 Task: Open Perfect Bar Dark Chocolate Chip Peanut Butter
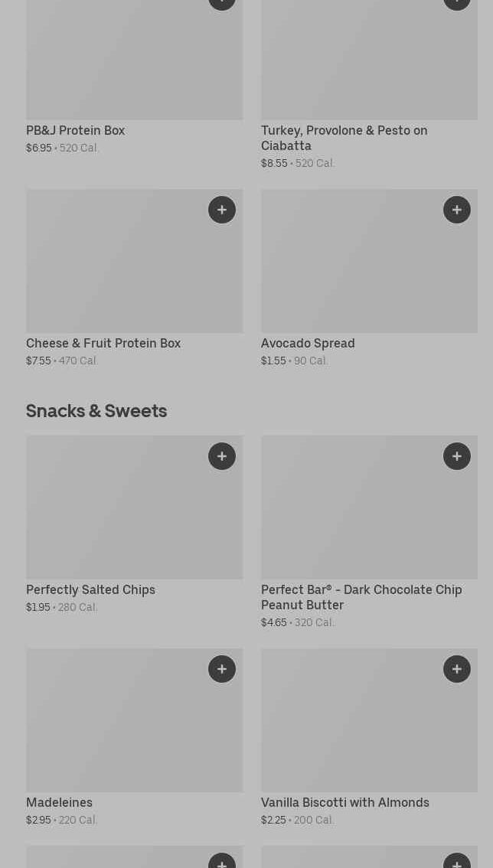click(x=361, y=597)
